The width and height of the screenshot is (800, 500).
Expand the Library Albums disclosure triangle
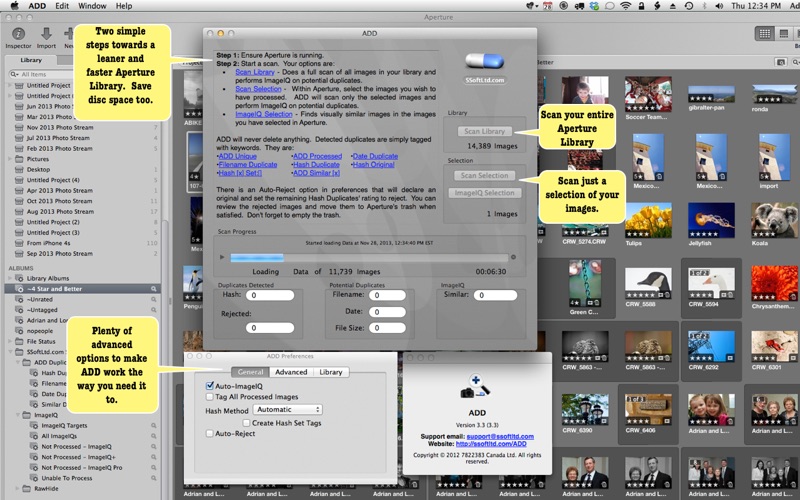click(x=10, y=278)
